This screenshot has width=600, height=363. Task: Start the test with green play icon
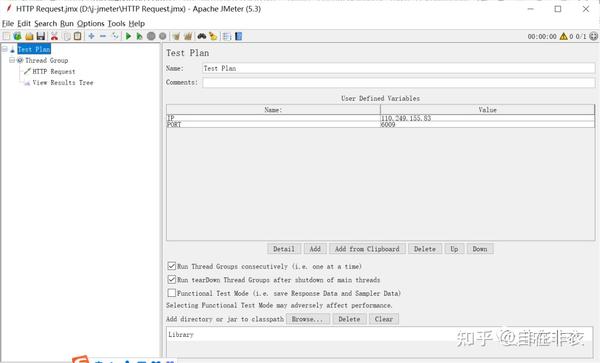pyautogui.click(x=129, y=36)
